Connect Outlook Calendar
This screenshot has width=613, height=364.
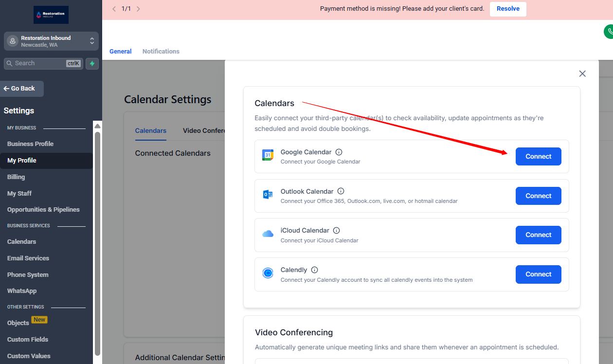539,196
